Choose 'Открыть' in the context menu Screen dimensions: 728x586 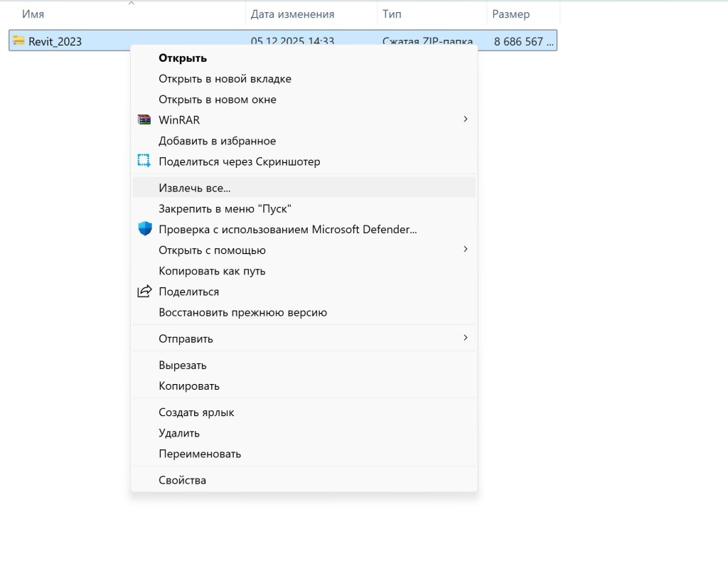point(304,58)
